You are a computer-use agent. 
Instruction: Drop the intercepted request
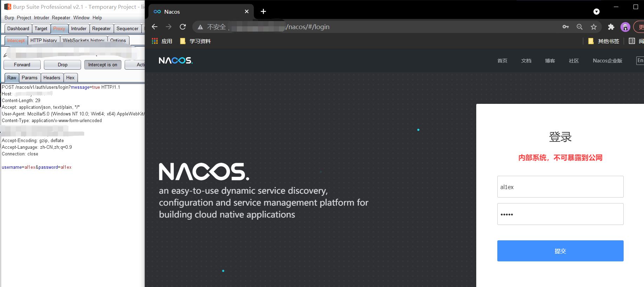point(62,65)
